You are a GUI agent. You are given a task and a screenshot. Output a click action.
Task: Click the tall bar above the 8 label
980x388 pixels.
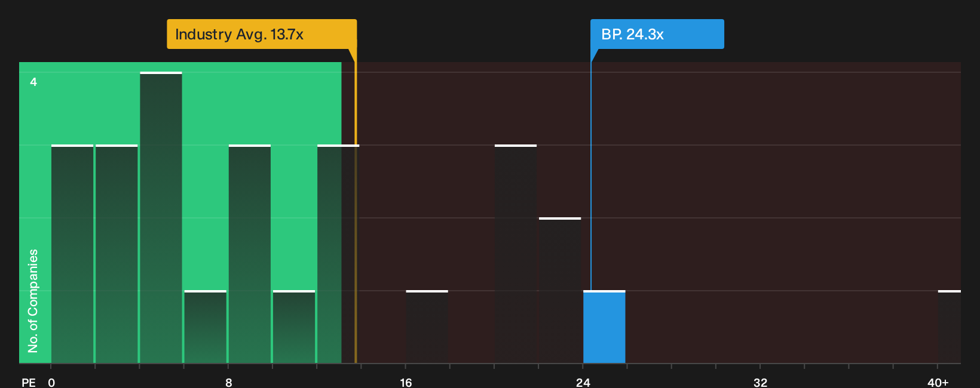coord(250,254)
